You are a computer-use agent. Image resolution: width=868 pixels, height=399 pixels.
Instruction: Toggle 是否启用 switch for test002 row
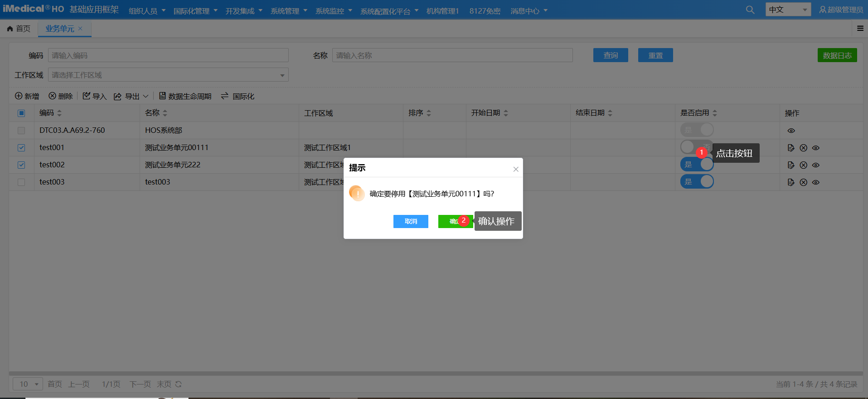[x=697, y=164]
